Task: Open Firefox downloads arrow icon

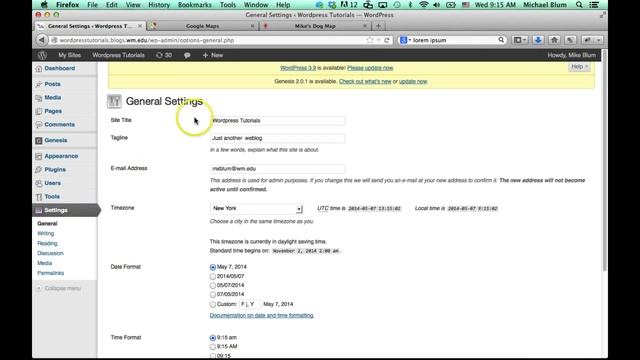Action: (x=538, y=40)
